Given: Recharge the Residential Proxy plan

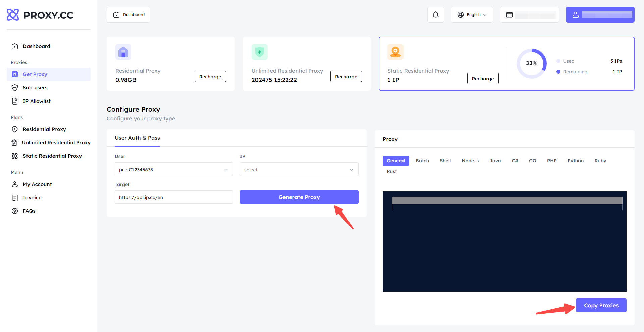Looking at the screenshot, I should 210,76.
